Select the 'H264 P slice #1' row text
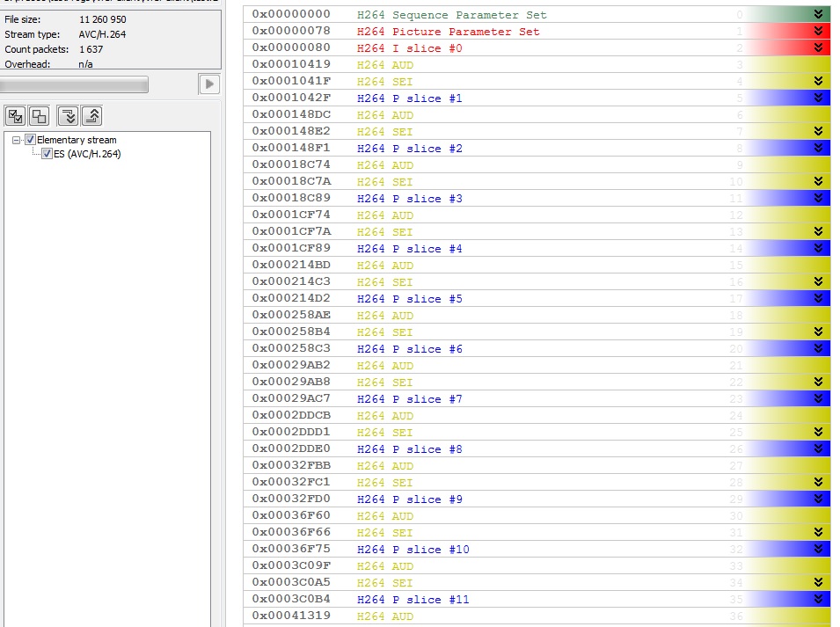Viewport: 840px width, 627px height. tap(409, 98)
